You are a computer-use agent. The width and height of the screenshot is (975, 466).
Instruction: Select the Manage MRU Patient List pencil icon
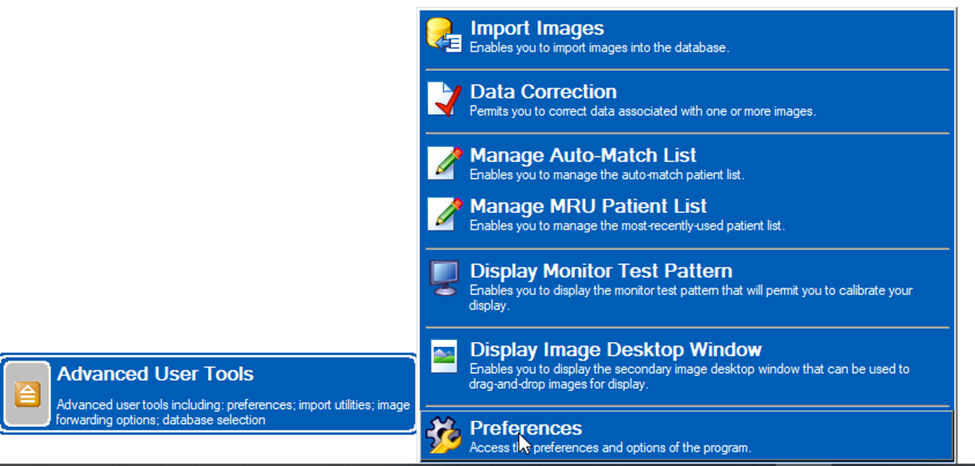[445, 214]
